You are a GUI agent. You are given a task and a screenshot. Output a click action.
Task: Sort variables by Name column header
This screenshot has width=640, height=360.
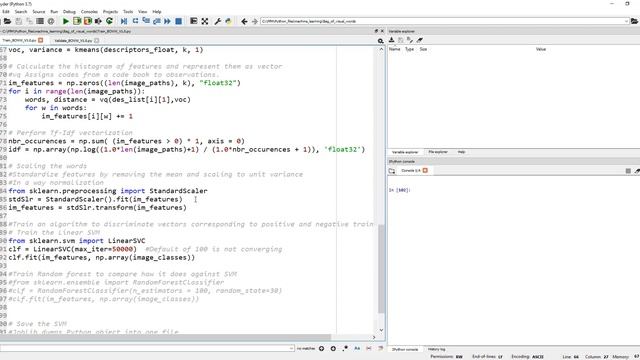395,49
